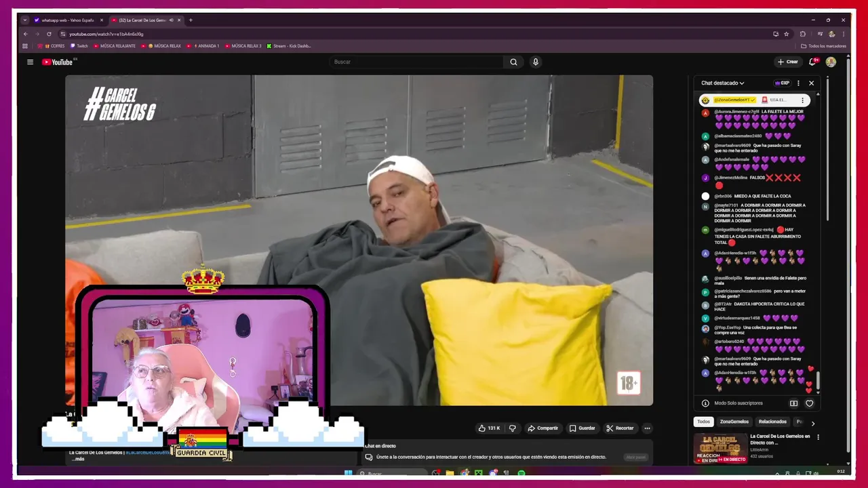868x488 pixels.
Task: Click the taskbar search box
Action: click(392, 473)
